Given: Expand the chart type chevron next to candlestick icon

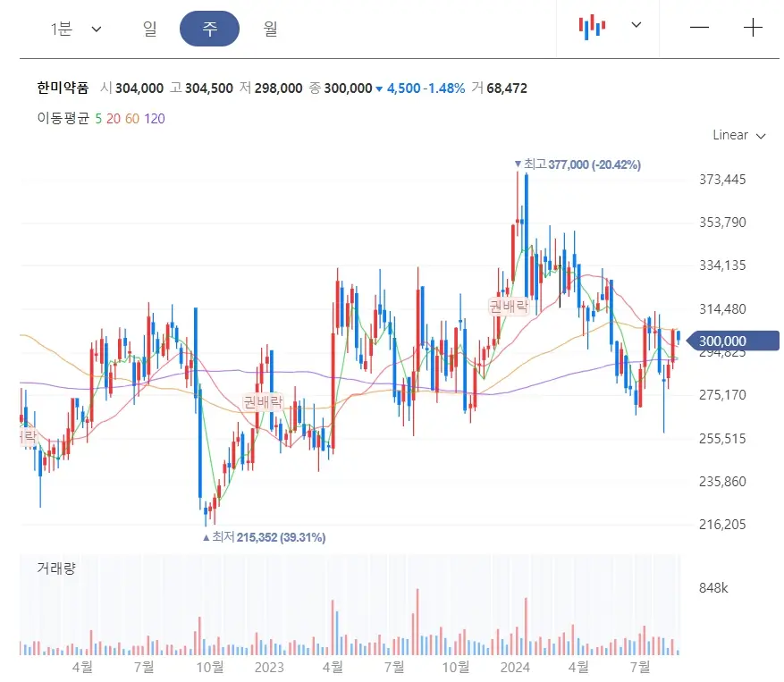Looking at the screenshot, I should point(636,27).
